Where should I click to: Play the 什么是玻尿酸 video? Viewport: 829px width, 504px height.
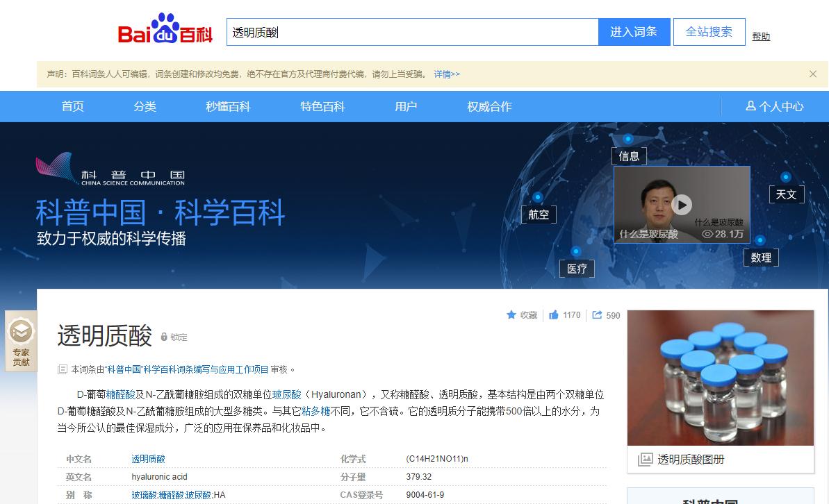682,204
